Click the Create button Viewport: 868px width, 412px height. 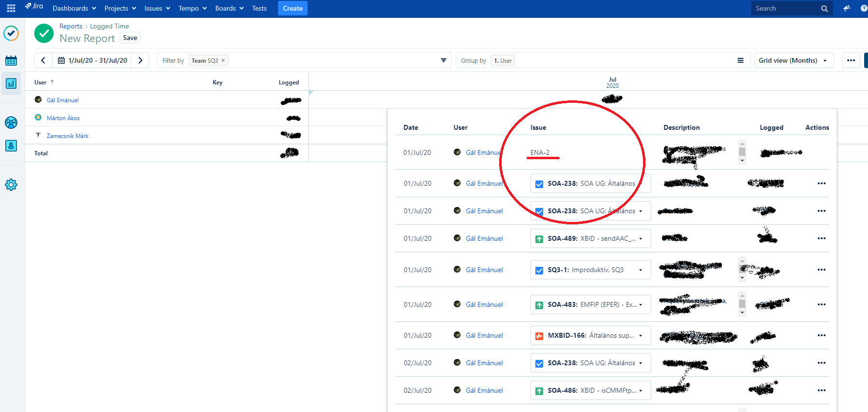[293, 8]
